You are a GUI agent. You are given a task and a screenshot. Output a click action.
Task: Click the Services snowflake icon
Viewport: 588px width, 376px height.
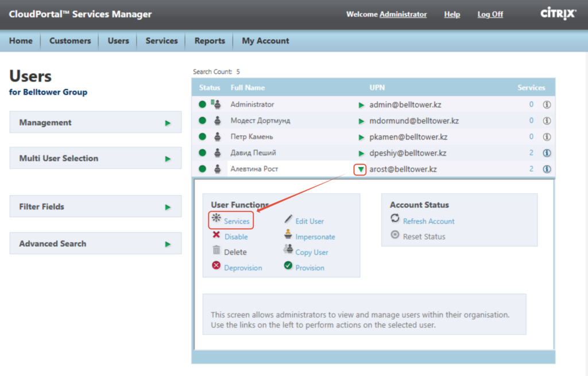216,218
